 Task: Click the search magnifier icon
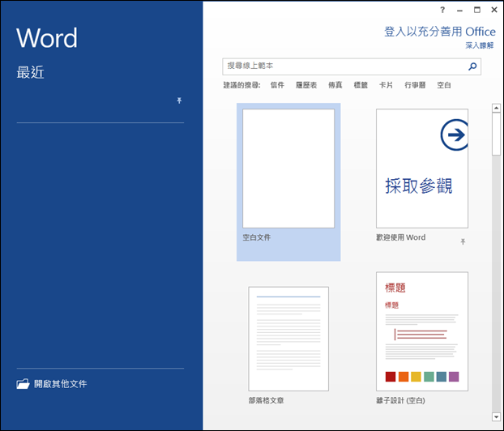click(472, 66)
